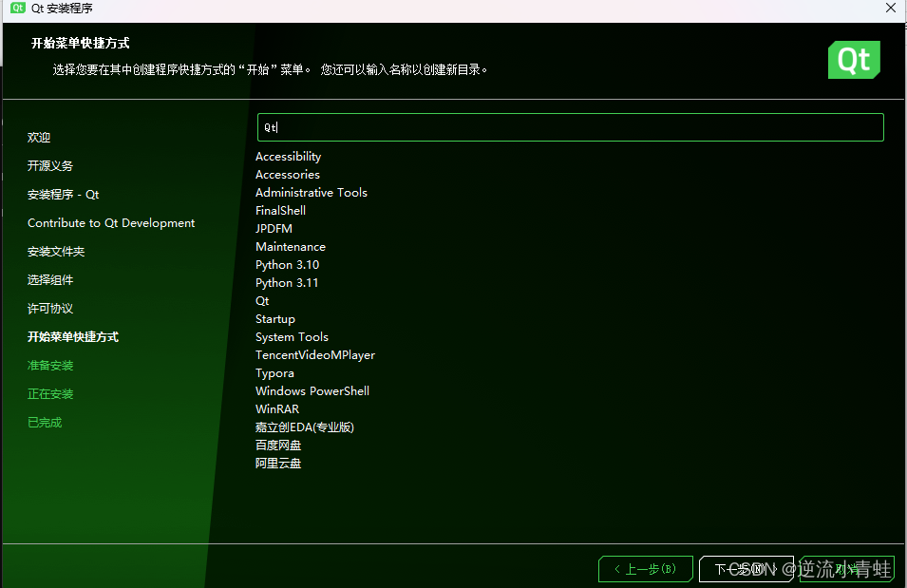The image size is (907, 588).
Task: Click the 准备安装 sidebar step
Action: pos(49,365)
